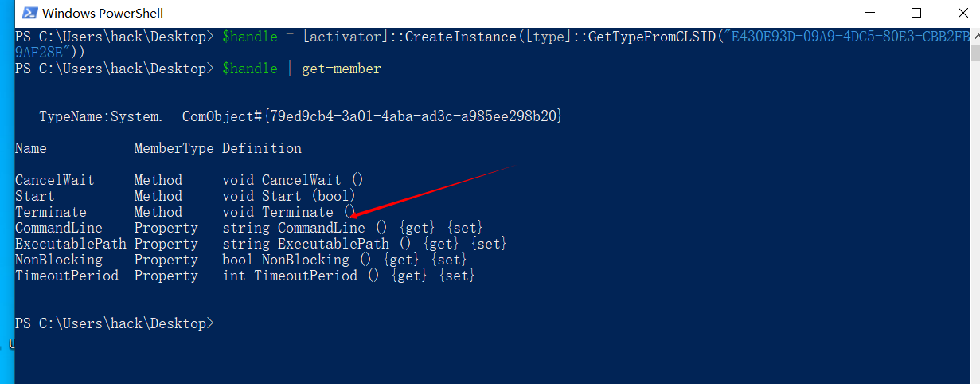
Task: Minimize the Windows PowerShell window
Action: point(872,13)
